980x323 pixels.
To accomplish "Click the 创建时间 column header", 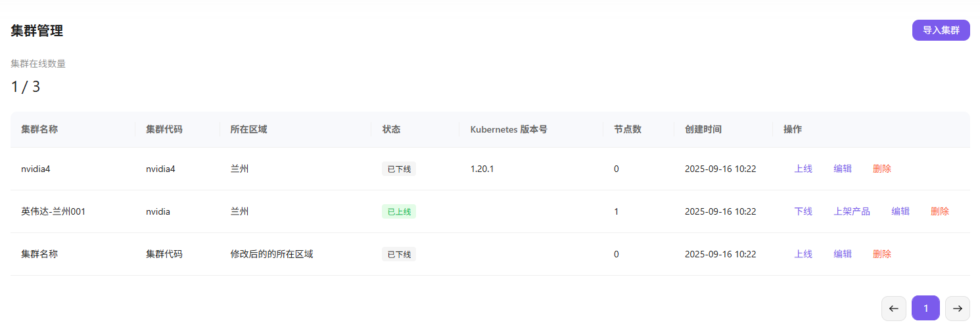I will pyautogui.click(x=703, y=129).
